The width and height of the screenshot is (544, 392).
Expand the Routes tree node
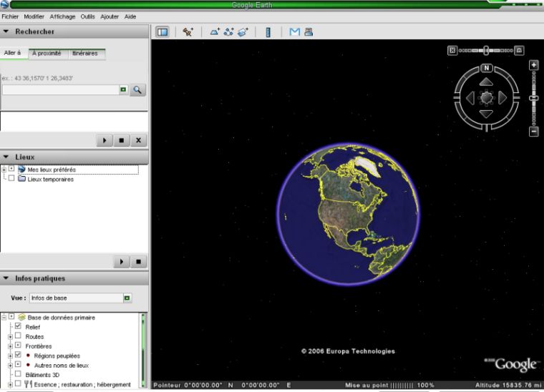11,337
